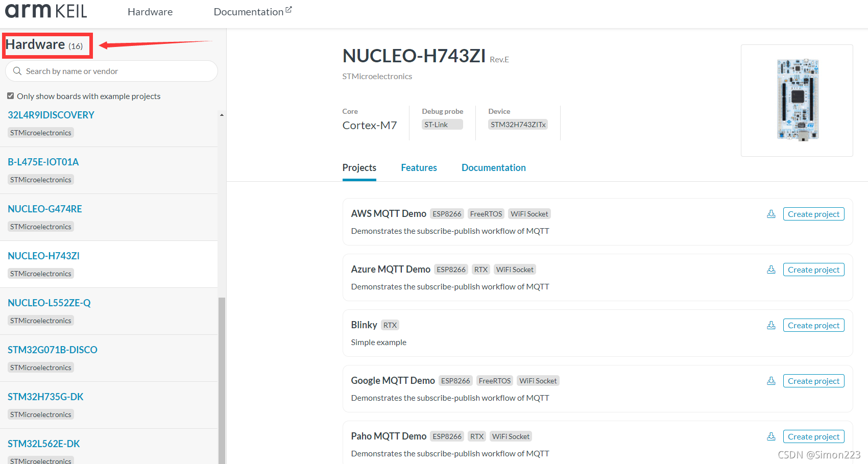Download the Paho MQTT Demo project

pyautogui.click(x=771, y=436)
